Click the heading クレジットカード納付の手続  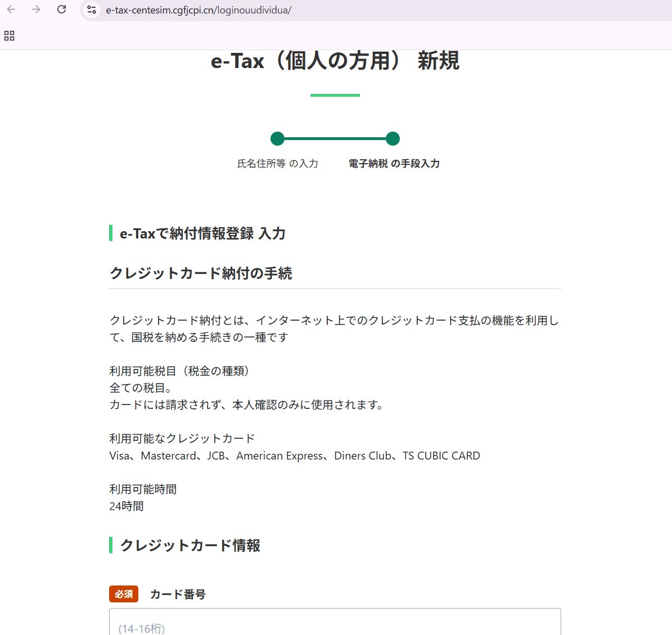[201, 273]
